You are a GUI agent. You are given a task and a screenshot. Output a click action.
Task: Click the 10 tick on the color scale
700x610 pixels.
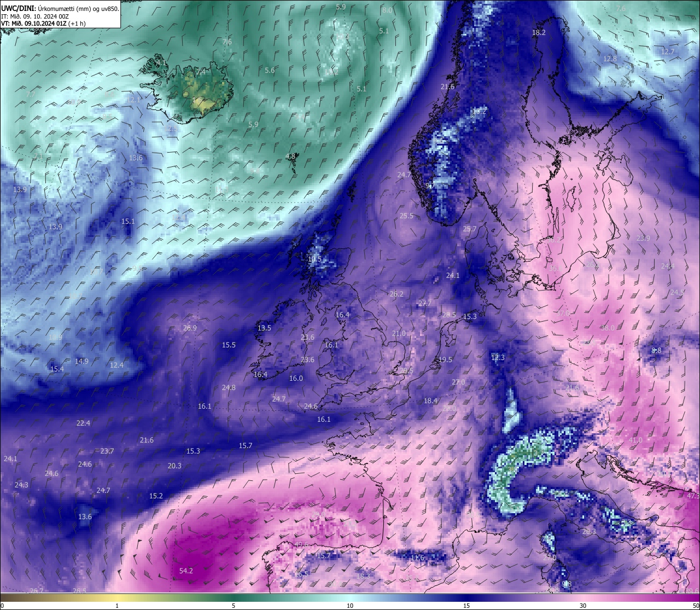point(349,606)
